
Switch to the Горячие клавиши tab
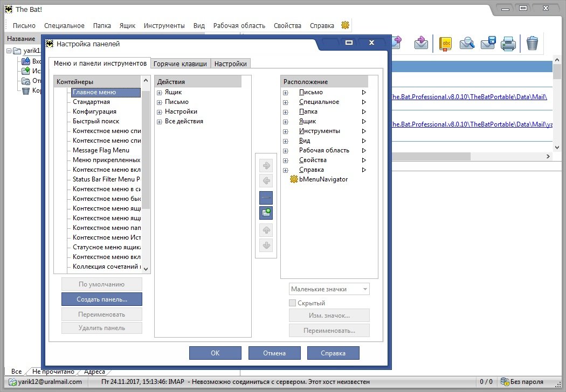click(180, 64)
